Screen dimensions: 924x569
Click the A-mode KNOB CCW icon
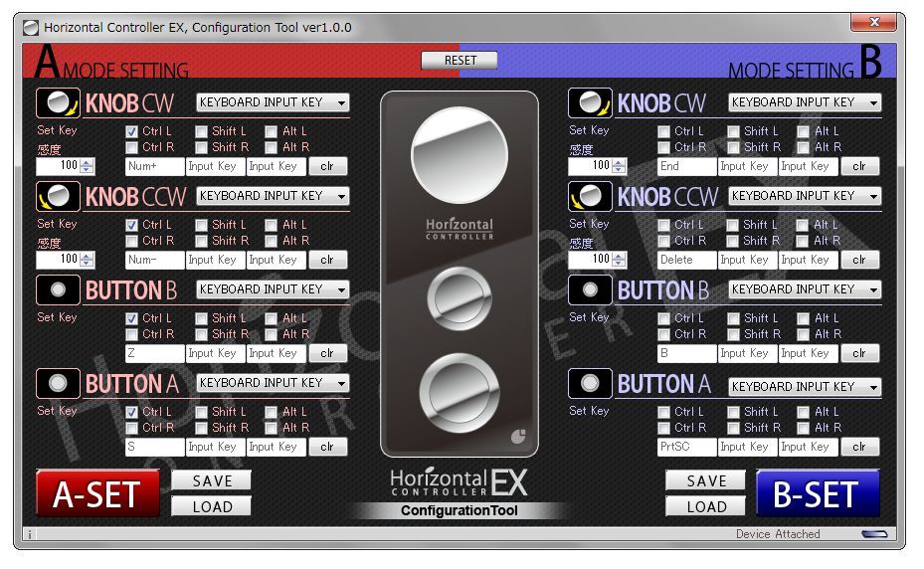click(58, 197)
